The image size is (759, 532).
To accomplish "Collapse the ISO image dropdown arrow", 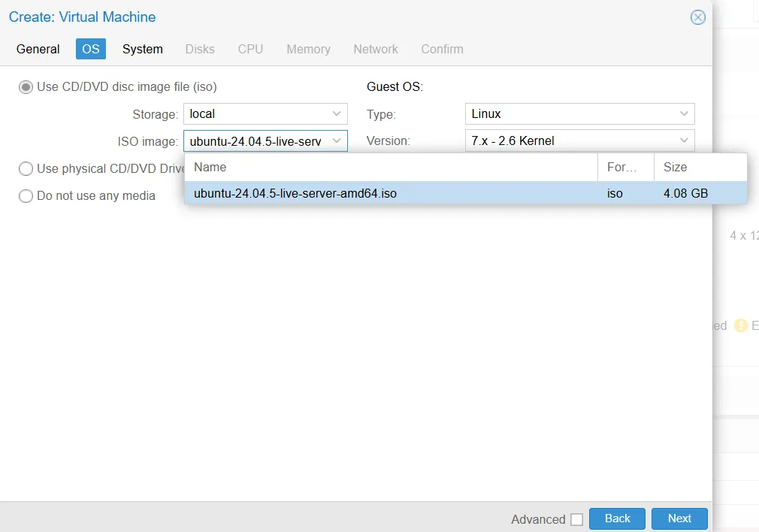I will pyautogui.click(x=337, y=141).
